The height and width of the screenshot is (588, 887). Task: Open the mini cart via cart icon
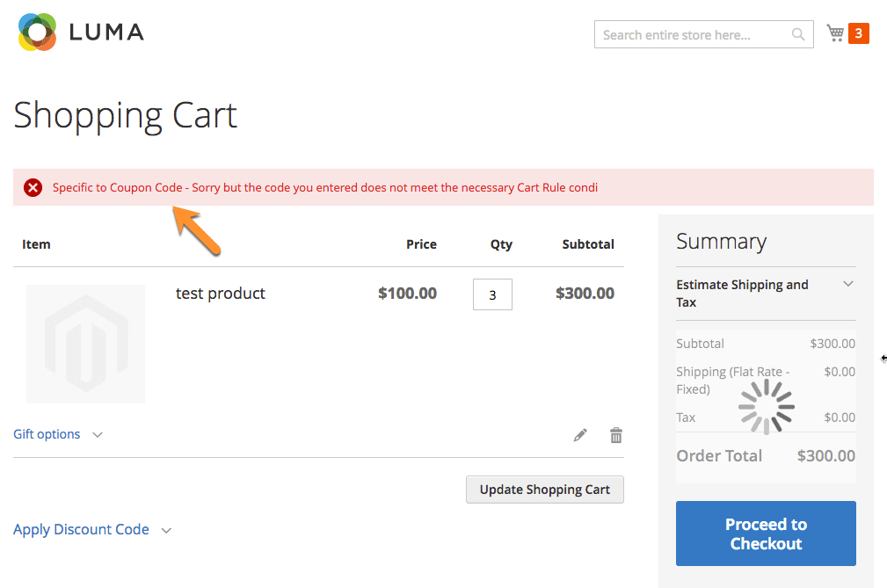pyautogui.click(x=835, y=33)
